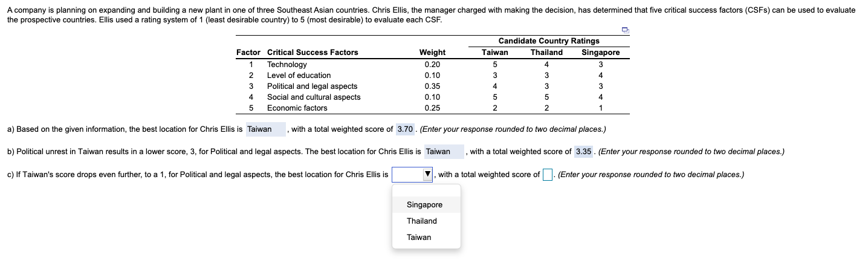868x269 pixels.
Task: Click the 3.35 weighted score field
Action: click(583, 152)
